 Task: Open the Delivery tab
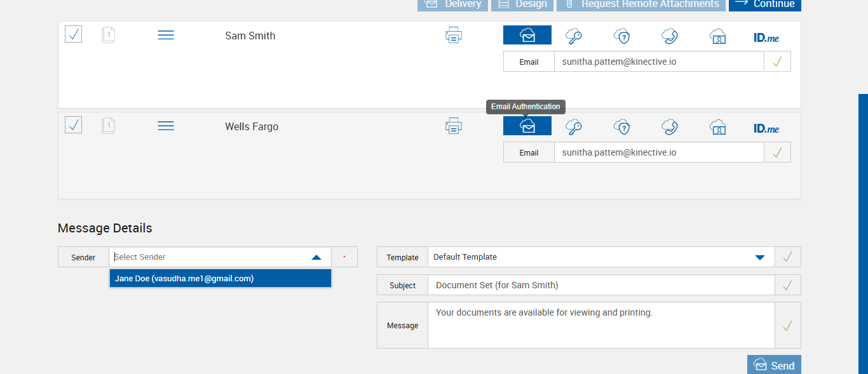click(452, 4)
